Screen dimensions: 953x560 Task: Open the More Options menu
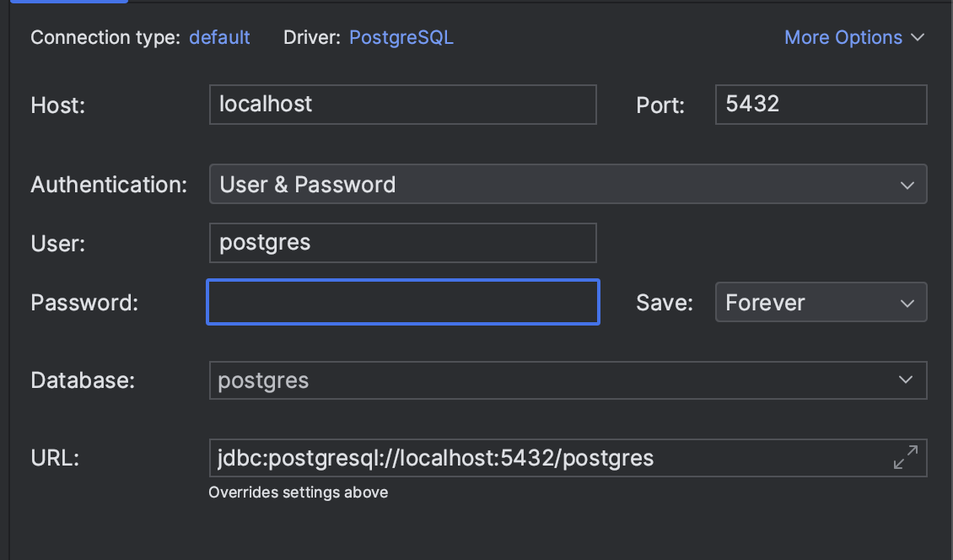854,38
